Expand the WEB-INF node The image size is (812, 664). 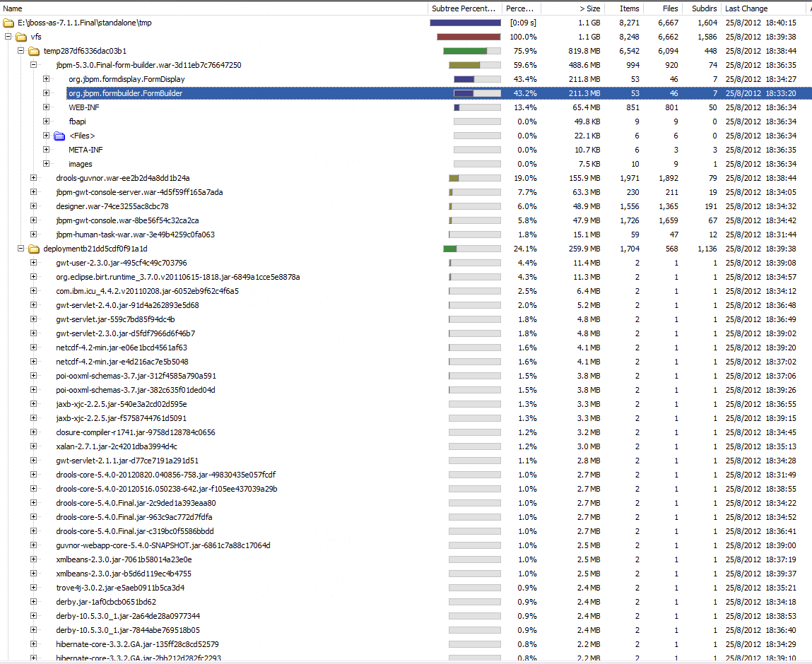[x=46, y=107]
